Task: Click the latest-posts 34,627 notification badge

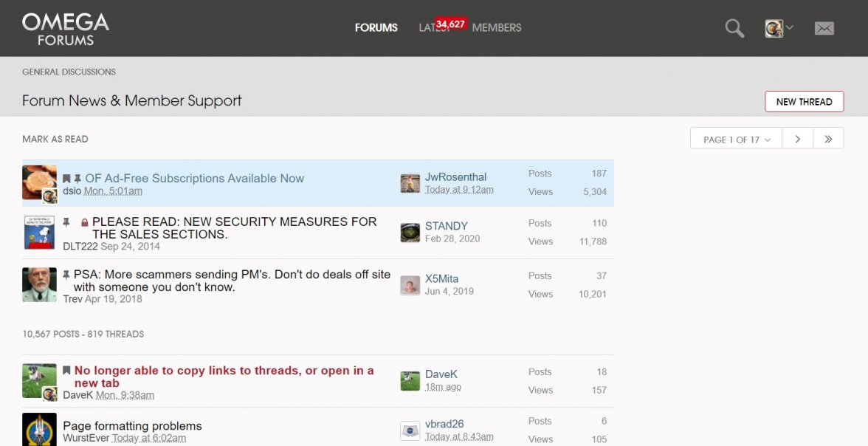Action: point(450,24)
